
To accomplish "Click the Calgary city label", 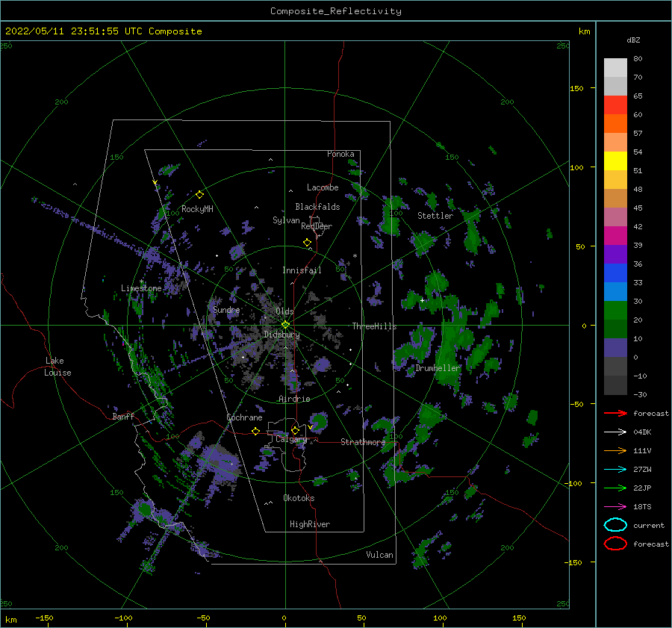I will [x=291, y=439].
